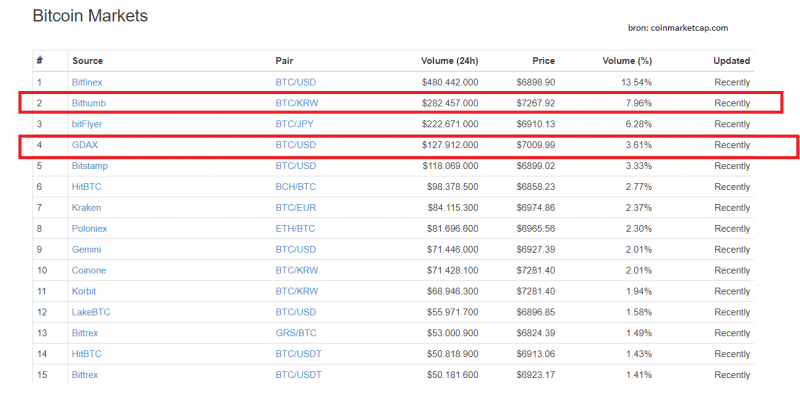The image size is (800, 394).
Task: Open the BCH/BTC pair link
Action: (295, 187)
